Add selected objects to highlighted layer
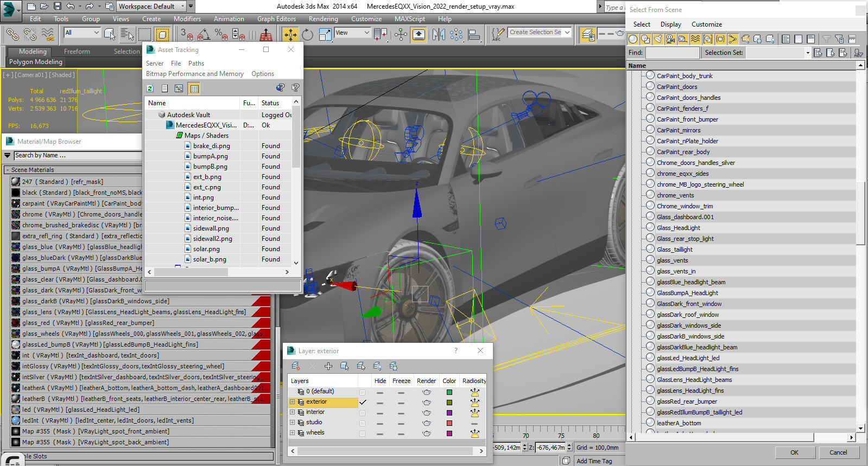Viewport: 868px width, 466px height. pos(328,366)
